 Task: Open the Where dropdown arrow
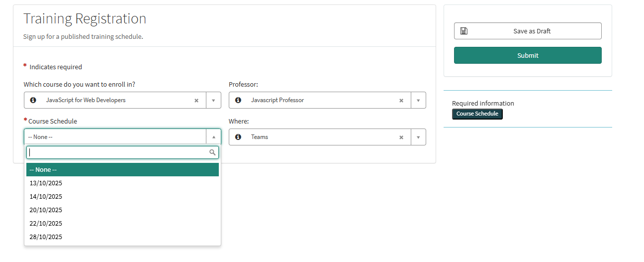click(418, 137)
